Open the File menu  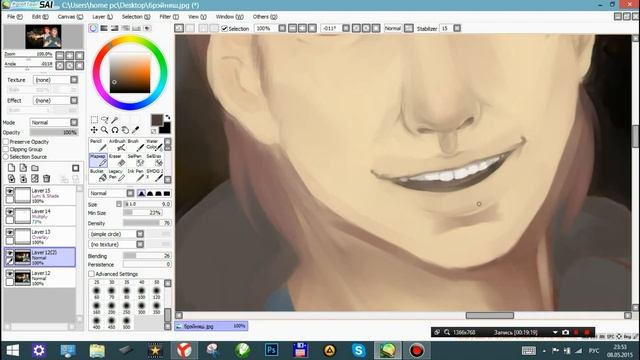tap(15, 17)
